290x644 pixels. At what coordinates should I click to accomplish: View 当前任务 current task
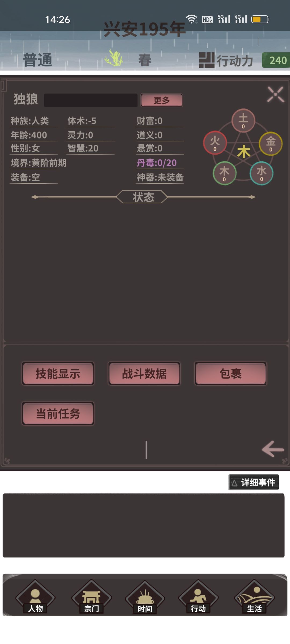click(58, 414)
